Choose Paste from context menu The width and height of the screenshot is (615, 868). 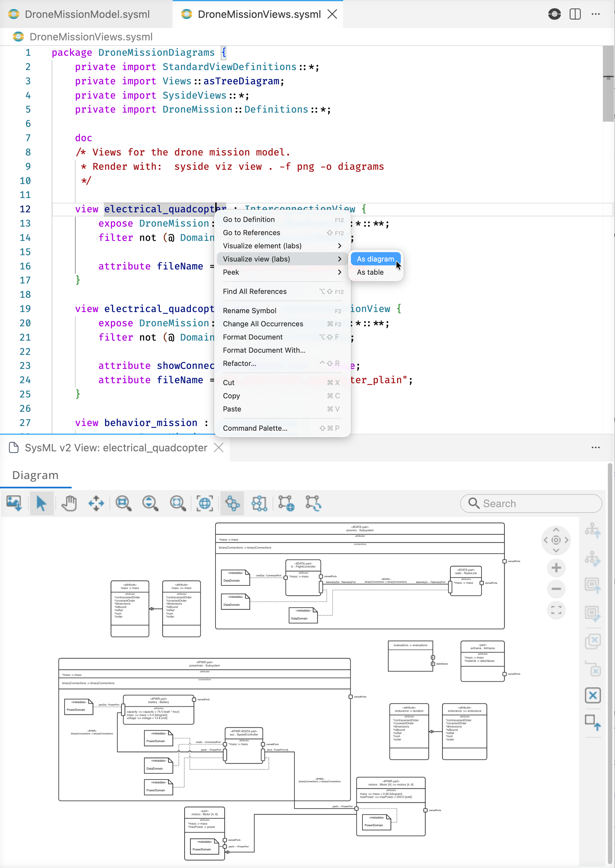pos(283,409)
